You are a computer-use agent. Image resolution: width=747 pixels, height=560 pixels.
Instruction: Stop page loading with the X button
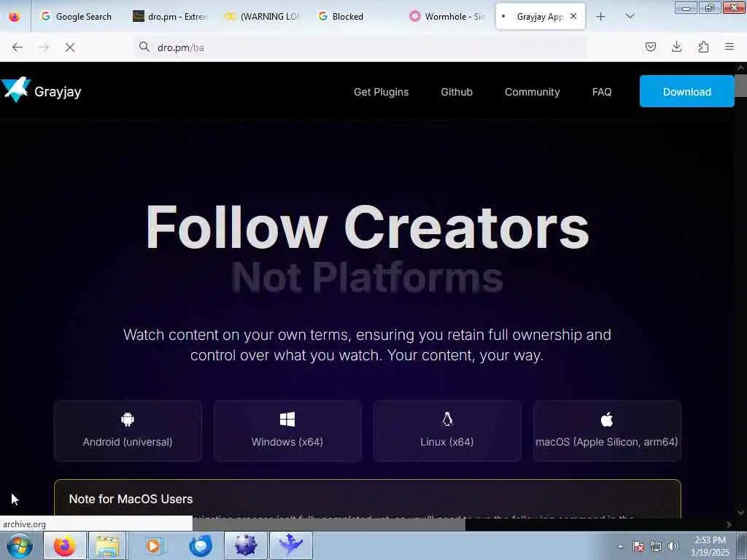tap(70, 47)
